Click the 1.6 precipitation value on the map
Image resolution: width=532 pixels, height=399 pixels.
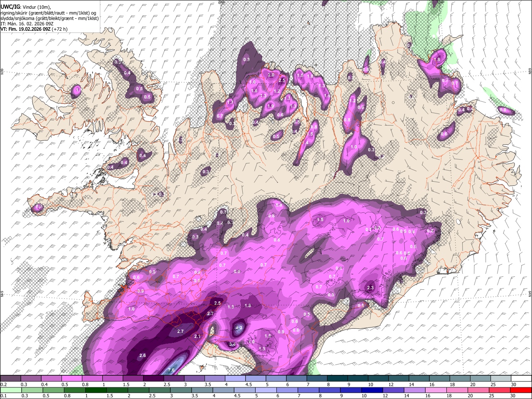(x=254, y=91)
